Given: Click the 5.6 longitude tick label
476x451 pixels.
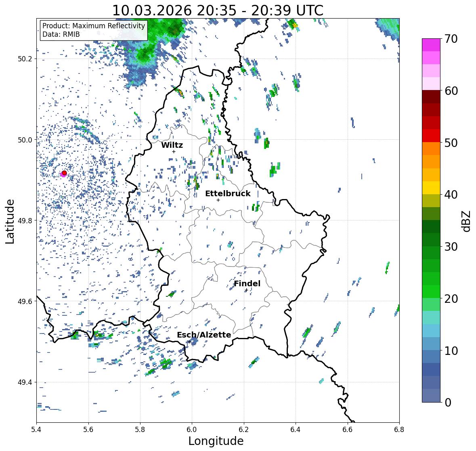Looking at the screenshot, I should [x=88, y=429].
